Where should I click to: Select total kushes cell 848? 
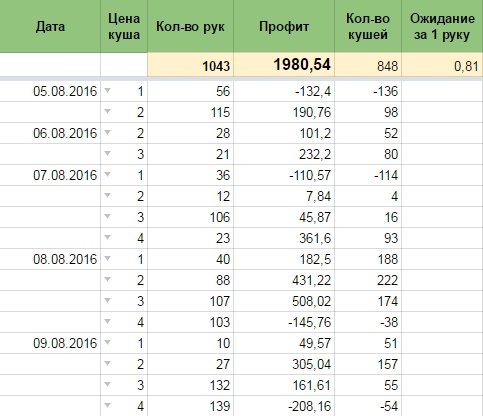(368, 65)
